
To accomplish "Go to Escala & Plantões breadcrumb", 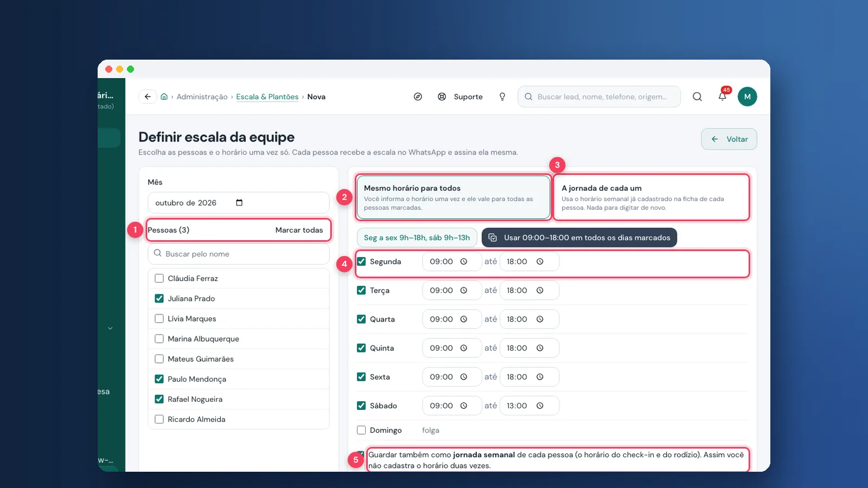I will [267, 97].
